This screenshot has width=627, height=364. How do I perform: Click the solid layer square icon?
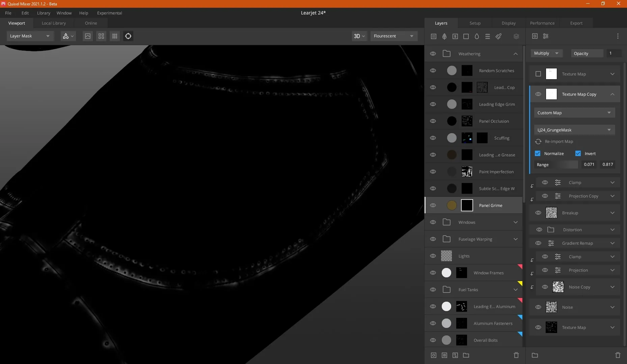[x=466, y=36]
